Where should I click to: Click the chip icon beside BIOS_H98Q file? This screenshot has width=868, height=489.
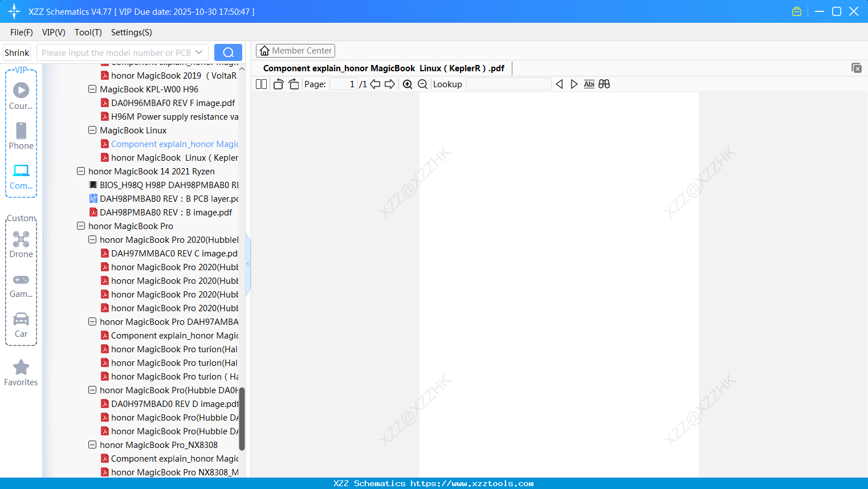93,185
